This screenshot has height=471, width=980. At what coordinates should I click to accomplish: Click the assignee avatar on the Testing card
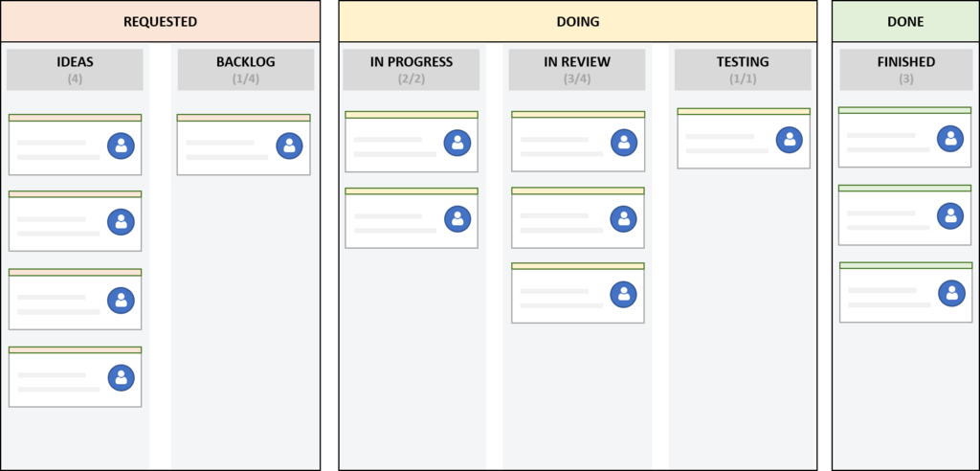(790, 140)
